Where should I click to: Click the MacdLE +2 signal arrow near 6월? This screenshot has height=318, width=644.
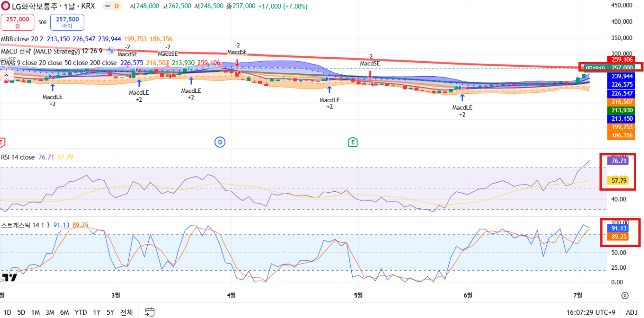tap(462, 97)
